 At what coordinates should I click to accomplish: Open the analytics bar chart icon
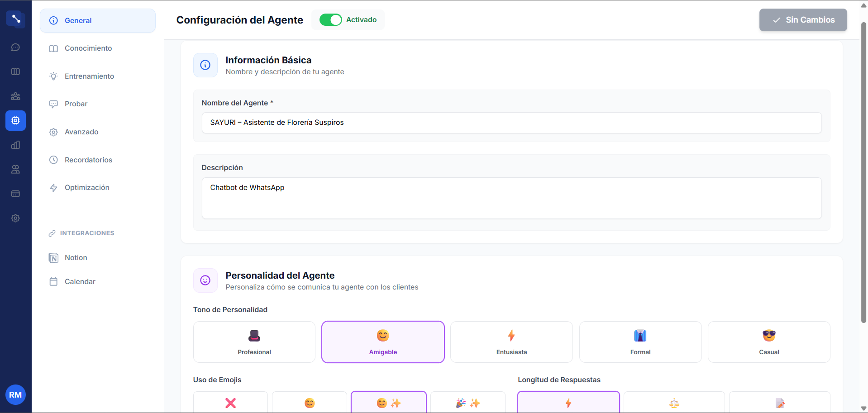coord(15,145)
